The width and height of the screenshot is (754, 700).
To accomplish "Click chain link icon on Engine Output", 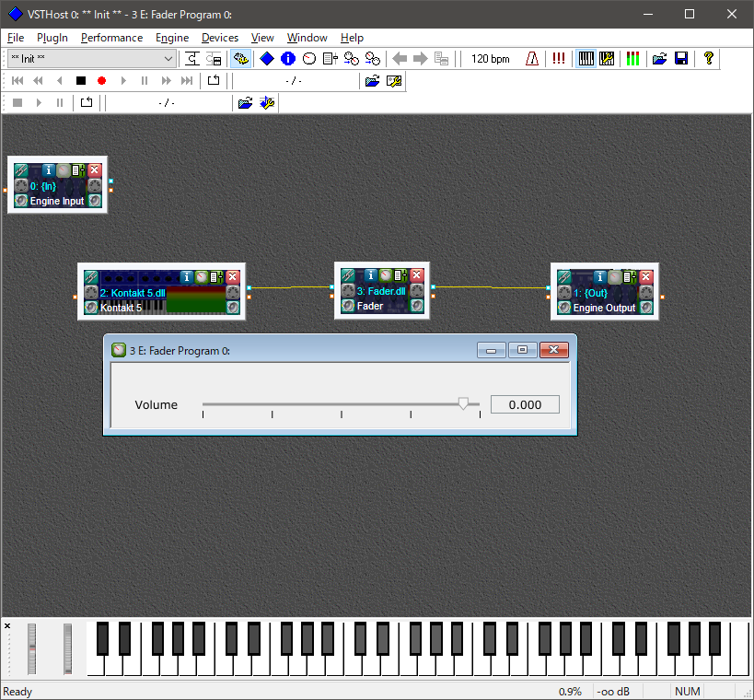I will coord(564,277).
